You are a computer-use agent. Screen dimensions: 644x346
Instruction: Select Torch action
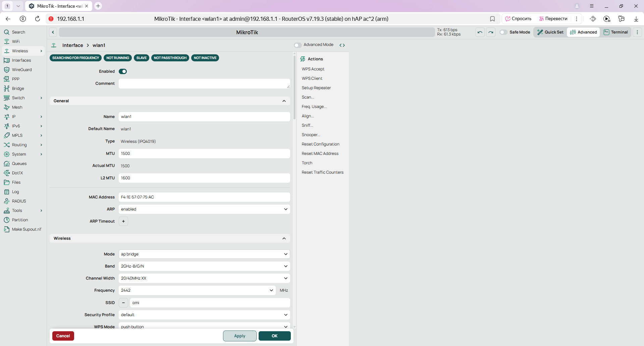coord(307,163)
